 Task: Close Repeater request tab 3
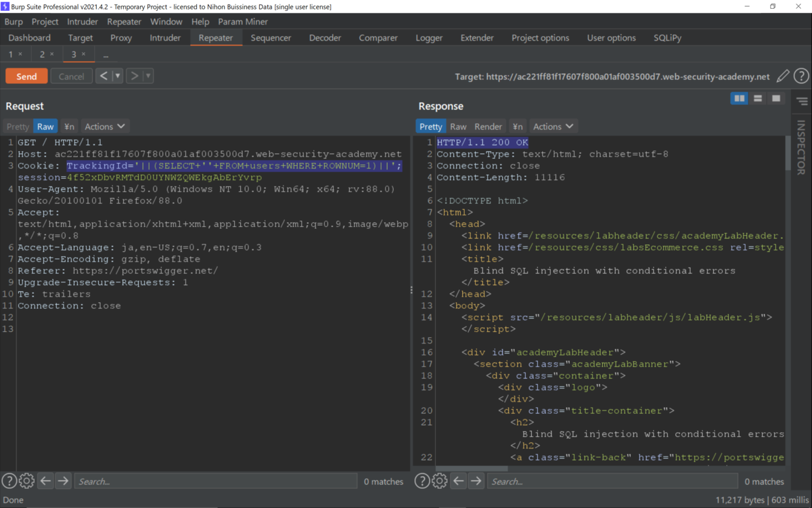pyautogui.click(x=83, y=54)
